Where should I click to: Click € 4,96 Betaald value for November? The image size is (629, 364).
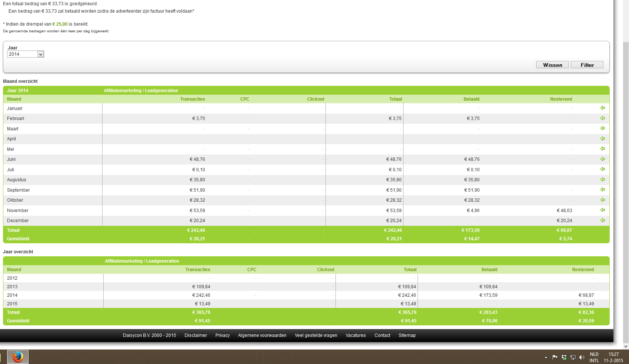click(473, 211)
